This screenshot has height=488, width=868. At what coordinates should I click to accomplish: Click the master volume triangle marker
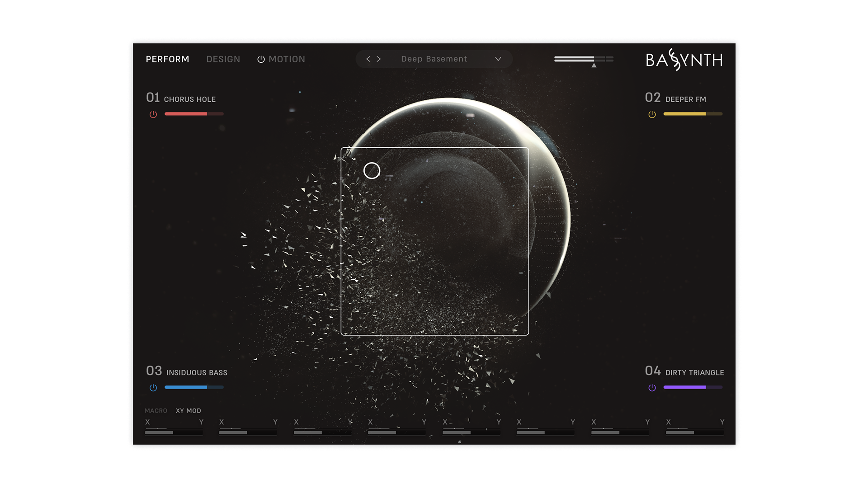[x=594, y=66]
